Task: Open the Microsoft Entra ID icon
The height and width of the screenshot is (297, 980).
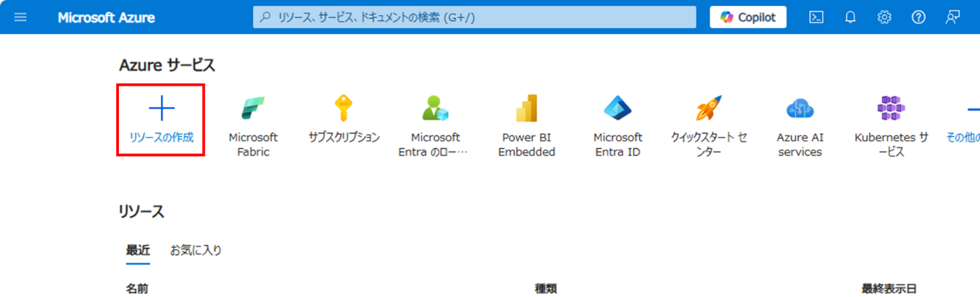Action: [x=618, y=108]
